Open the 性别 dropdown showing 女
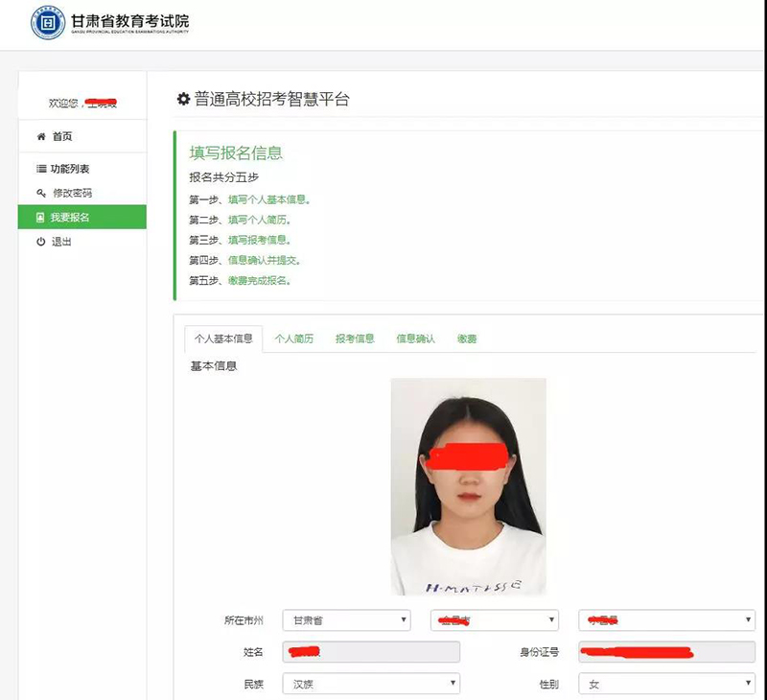The height and width of the screenshot is (700, 767). point(666,684)
